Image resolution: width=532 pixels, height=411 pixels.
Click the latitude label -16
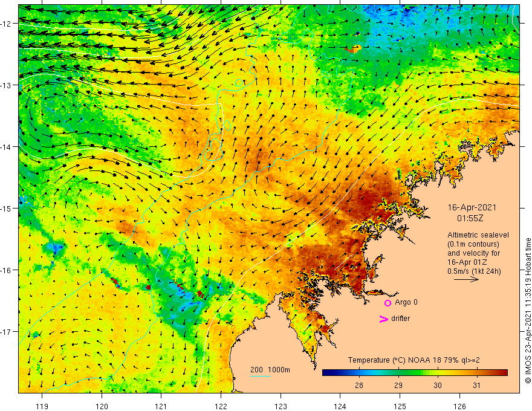[x=6, y=270]
